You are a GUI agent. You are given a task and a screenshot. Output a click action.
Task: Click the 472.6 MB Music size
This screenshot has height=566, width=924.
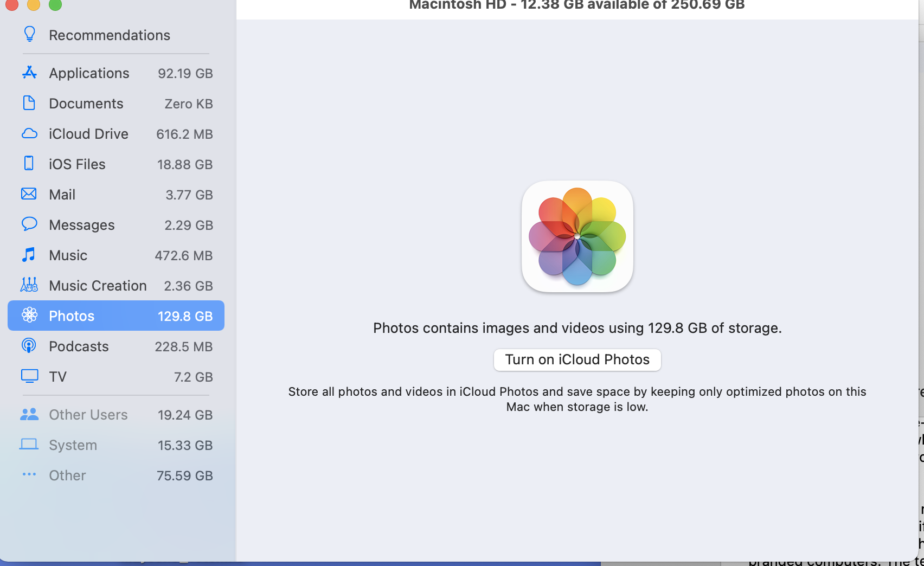click(184, 255)
